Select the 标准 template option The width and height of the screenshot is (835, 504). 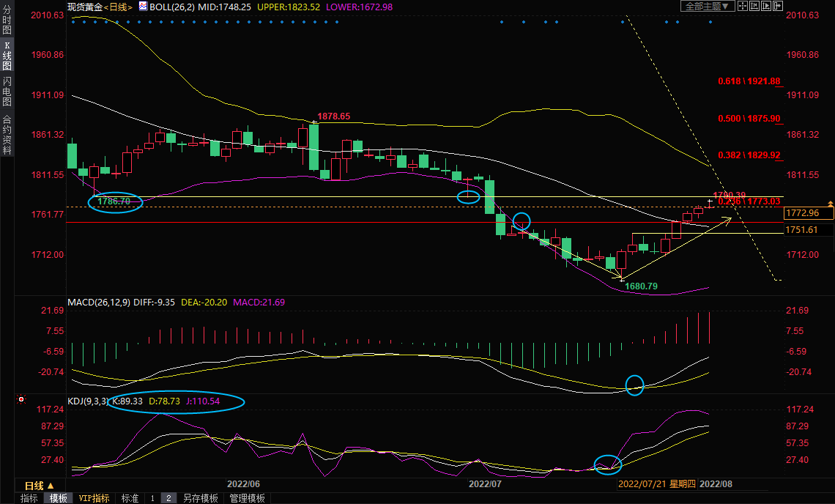click(130, 498)
